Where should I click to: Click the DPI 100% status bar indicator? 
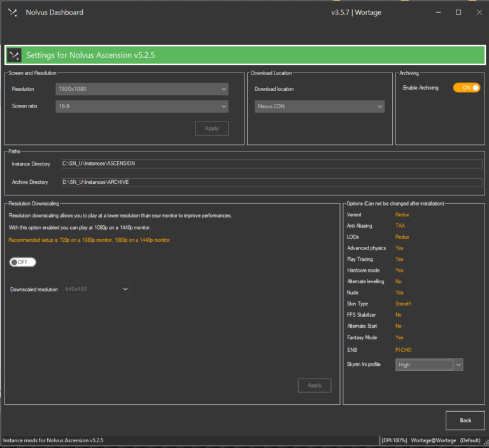coord(393,440)
